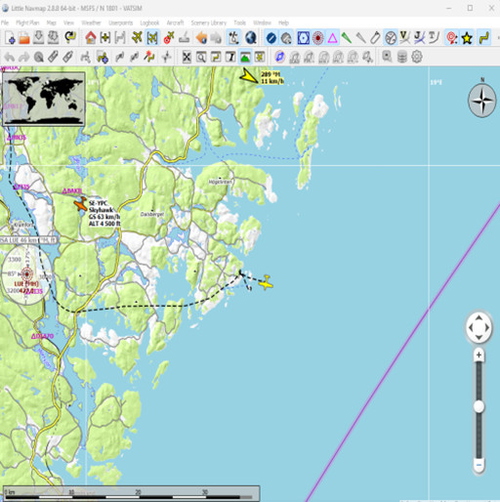
Task: Toggle Jet airways display
Action: click(419, 38)
